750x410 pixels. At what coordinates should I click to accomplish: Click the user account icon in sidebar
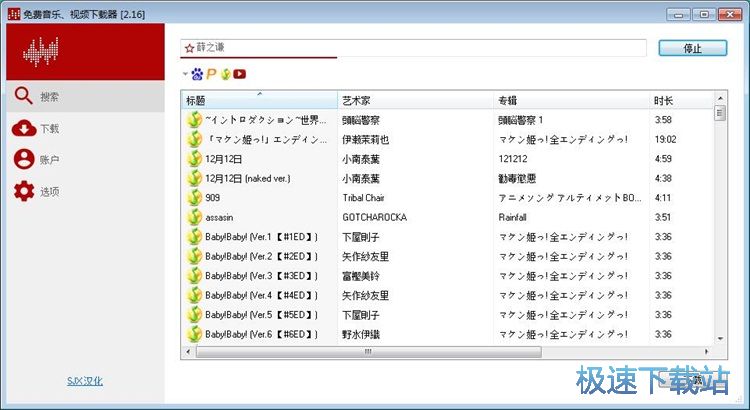(x=24, y=159)
